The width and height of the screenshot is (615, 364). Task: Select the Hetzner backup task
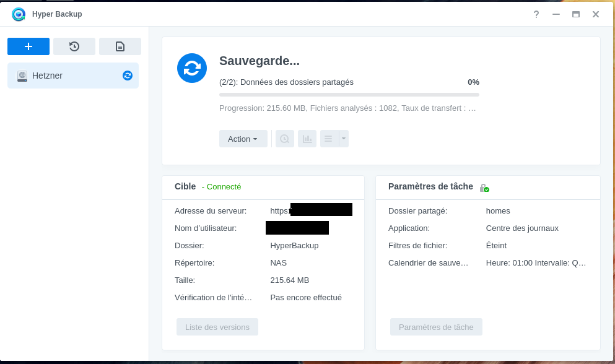pyautogui.click(x=68, y=76)
